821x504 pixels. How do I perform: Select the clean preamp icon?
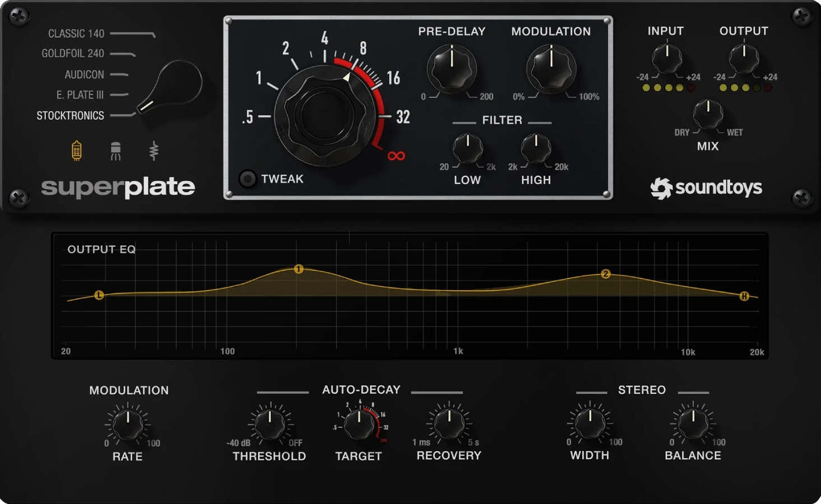click(x=154, y=151)
